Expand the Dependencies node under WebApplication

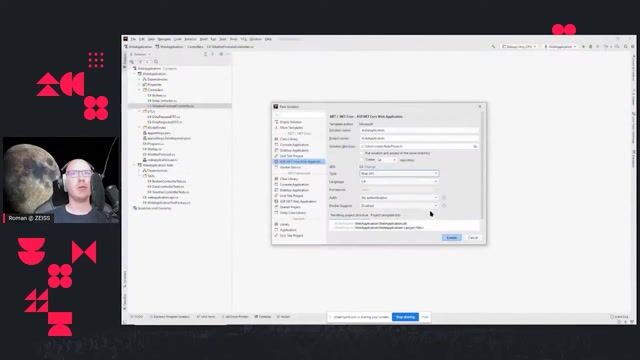tap(140, 79)
